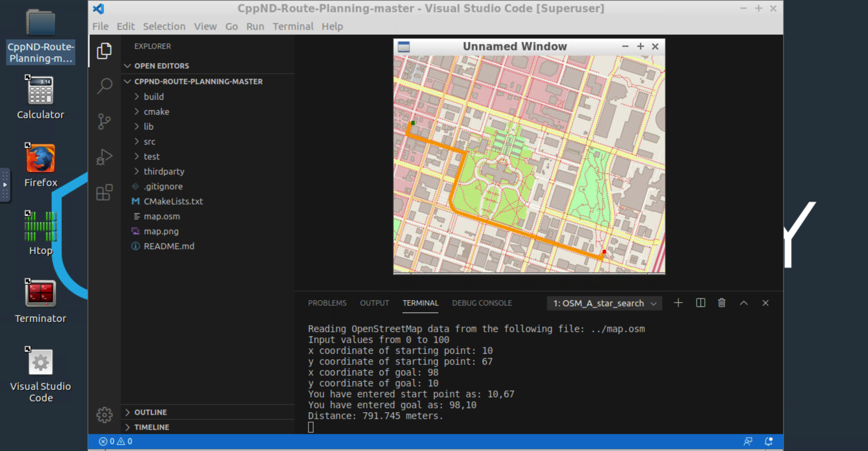Open the Manage gear in activity bar
The width and height of the screenshot is (868, 451).
(104, 415)
